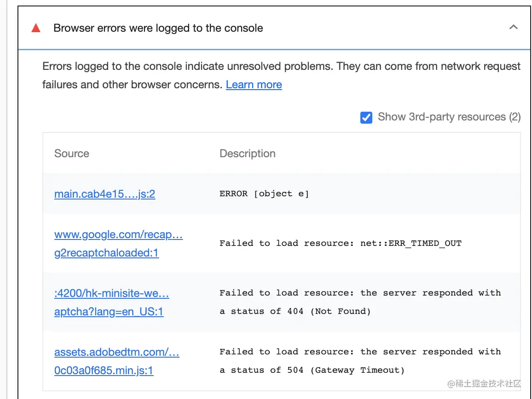Click the collapse chevron for the error section
The image size is (532, 399).
pyautogui.click(x=514, y=27)
